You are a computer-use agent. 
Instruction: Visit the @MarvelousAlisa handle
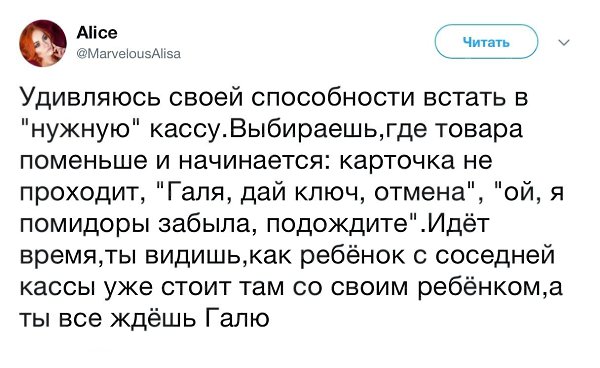coord(129,54)
